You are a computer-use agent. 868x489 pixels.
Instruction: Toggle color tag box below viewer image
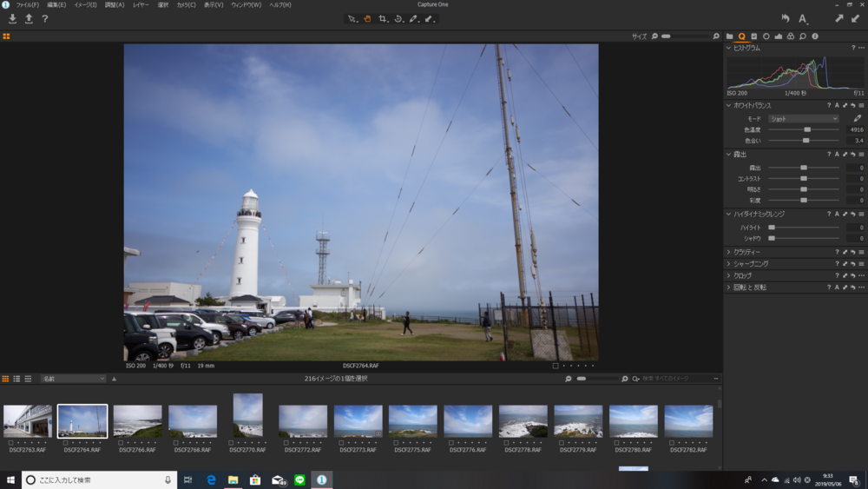556,366
